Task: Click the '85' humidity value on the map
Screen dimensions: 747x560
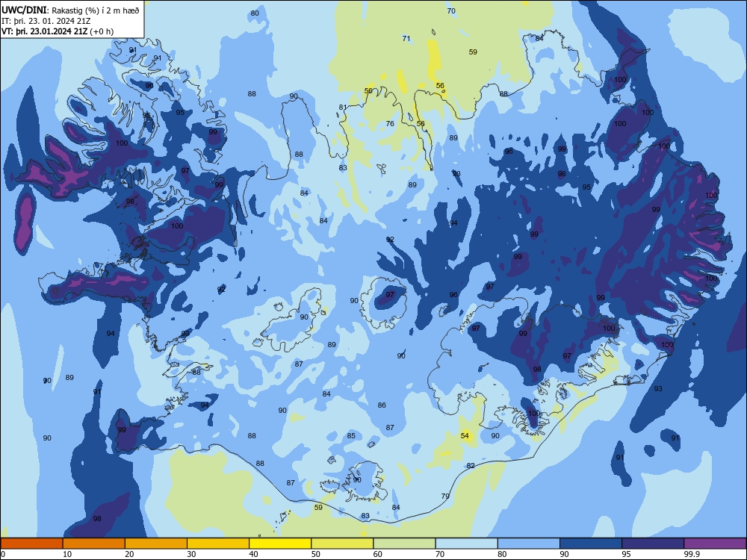Action: (351, 436)
